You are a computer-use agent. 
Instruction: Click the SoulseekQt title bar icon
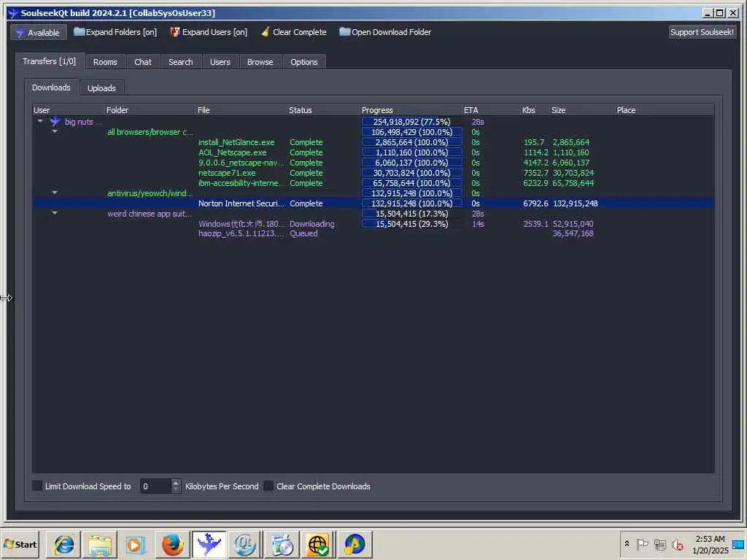click(x=13, y=13)
